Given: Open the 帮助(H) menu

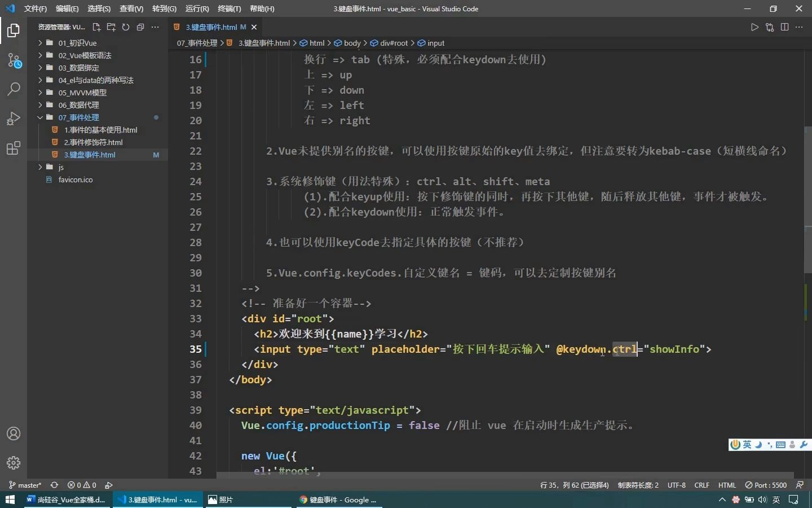Looking at the screenshot, I should point(262,9).
